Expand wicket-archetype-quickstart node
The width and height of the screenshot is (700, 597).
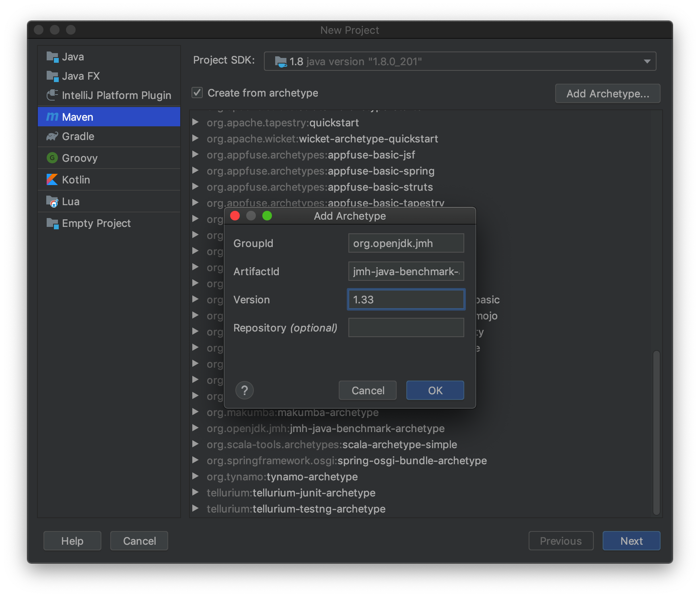tap(196, 138)
